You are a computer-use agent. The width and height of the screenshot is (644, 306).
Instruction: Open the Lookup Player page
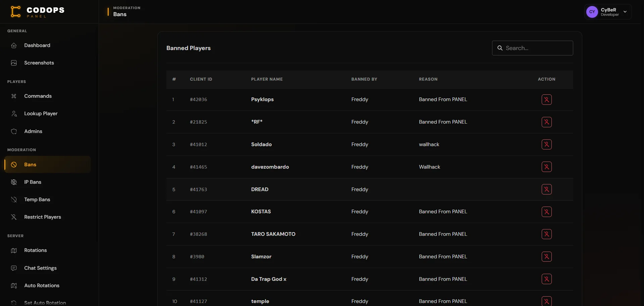[48, 114]
